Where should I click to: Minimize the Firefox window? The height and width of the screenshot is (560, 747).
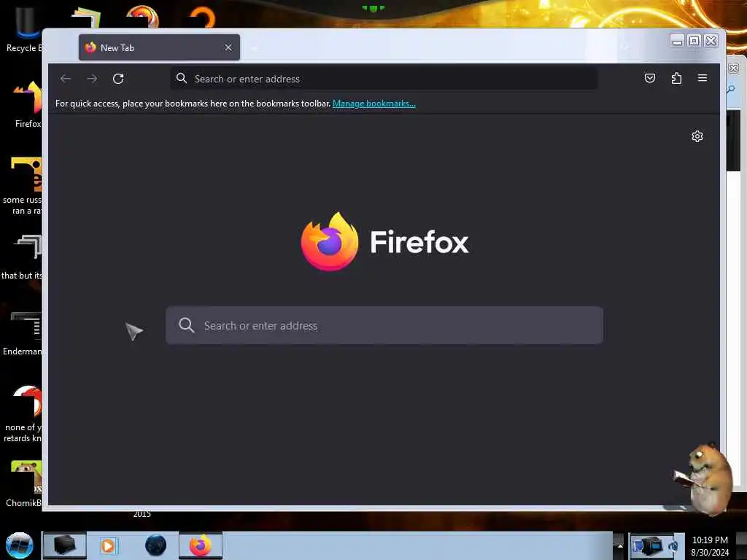coord(677,42)
